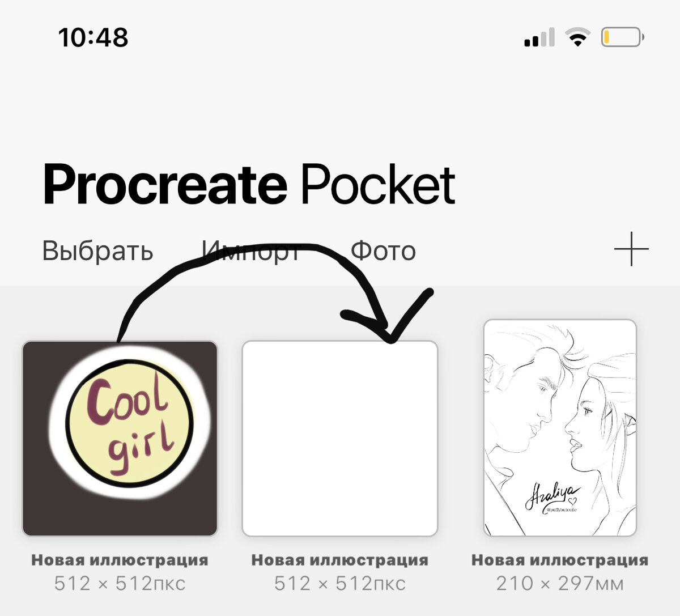This screenshot has width=680, height=616.
Task: Tap the Procreate Pocket heading
Action: click(249, 184)
